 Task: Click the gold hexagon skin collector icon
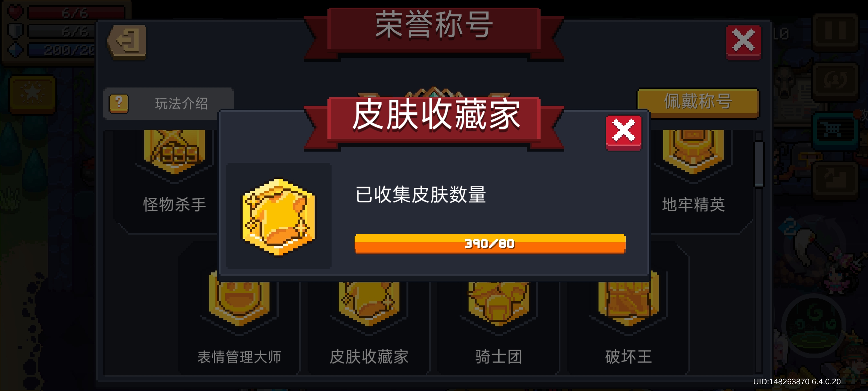point(278,217)
